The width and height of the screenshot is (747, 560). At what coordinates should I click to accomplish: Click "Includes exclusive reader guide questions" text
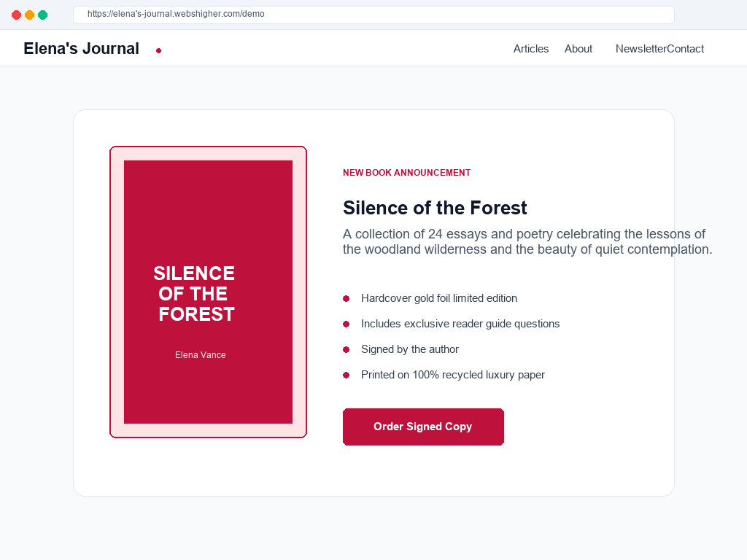(x=460, y=324)
